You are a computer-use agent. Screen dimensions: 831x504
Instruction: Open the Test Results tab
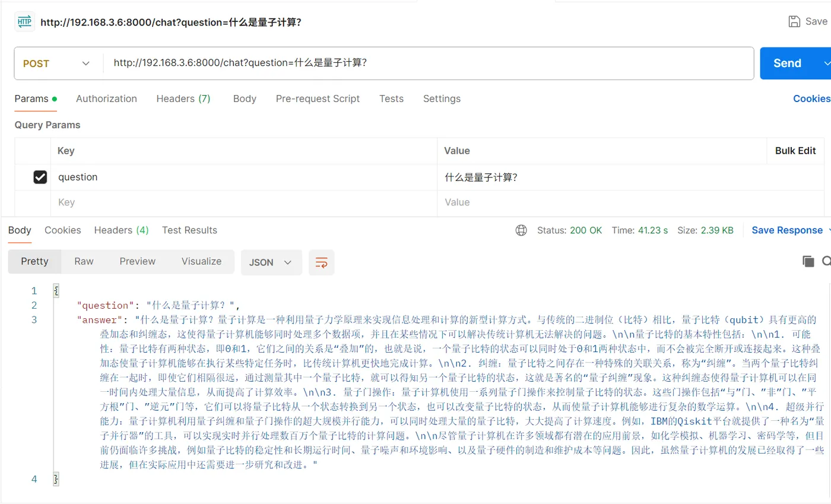tap(189, 230)
